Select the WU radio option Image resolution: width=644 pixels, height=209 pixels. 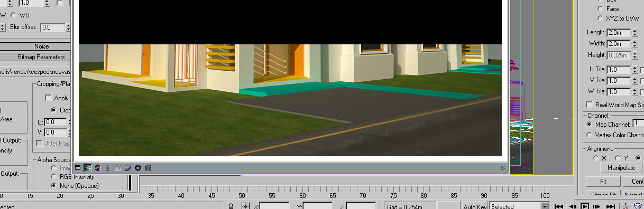14,15
